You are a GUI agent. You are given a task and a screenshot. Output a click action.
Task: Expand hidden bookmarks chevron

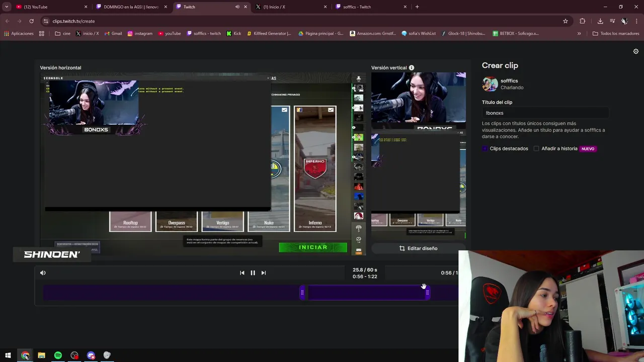pos(579,34)
